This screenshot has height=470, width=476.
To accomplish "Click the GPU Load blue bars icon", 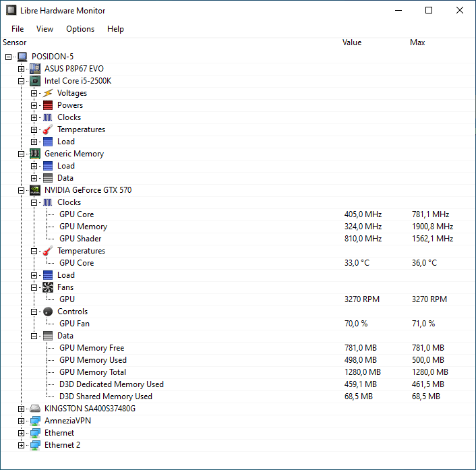I will click(48, 275).
